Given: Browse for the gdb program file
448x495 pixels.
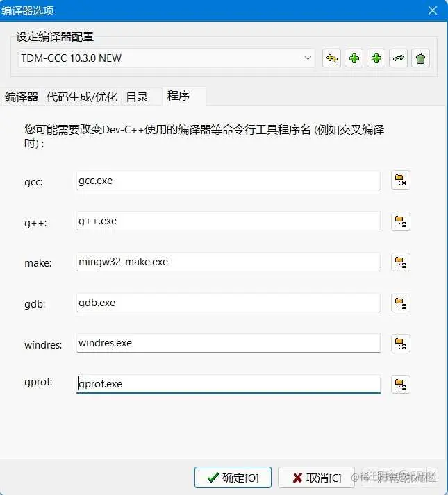Looking at the screenshot, I should 401,303.
